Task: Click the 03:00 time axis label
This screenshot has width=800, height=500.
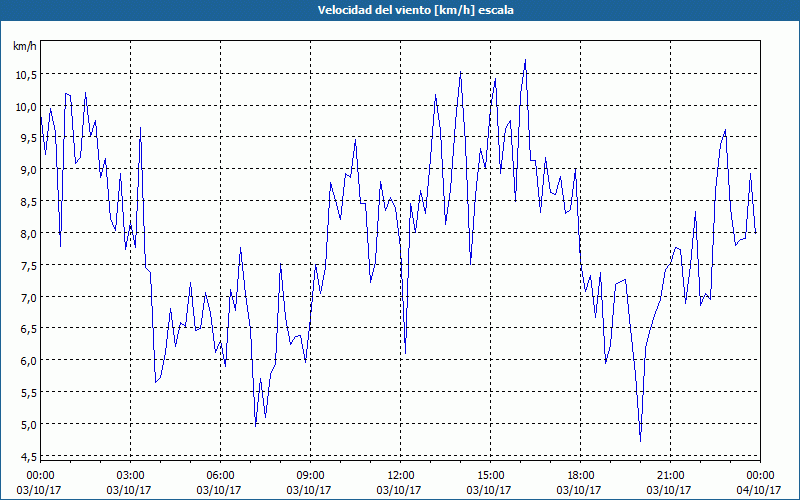Action: [x=131, y=476]
